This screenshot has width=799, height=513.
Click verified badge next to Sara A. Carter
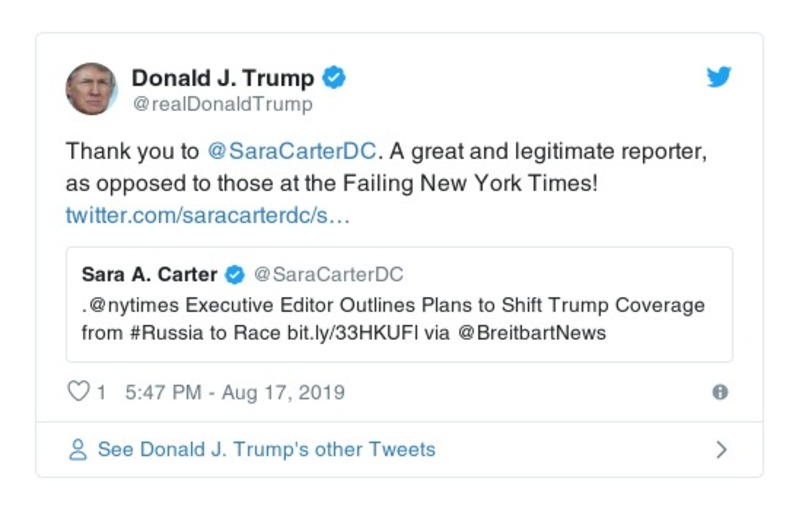pyautogui.click(x=234, y=274)
